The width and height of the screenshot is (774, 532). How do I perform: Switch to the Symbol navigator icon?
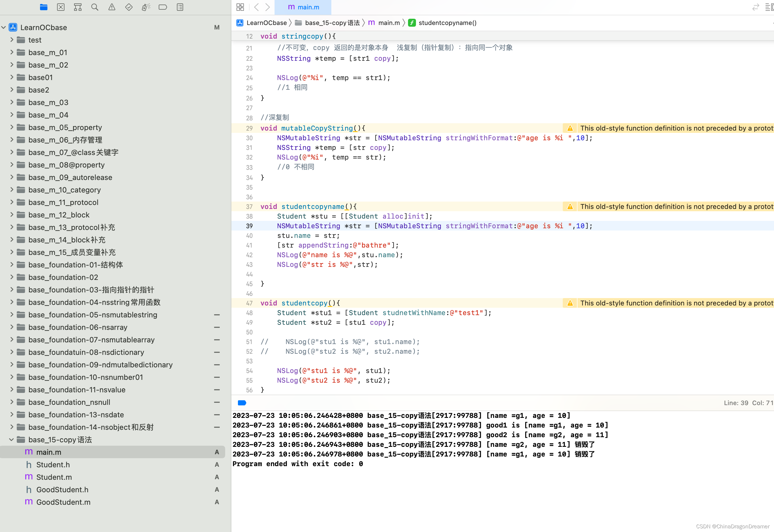pos(78,7)
